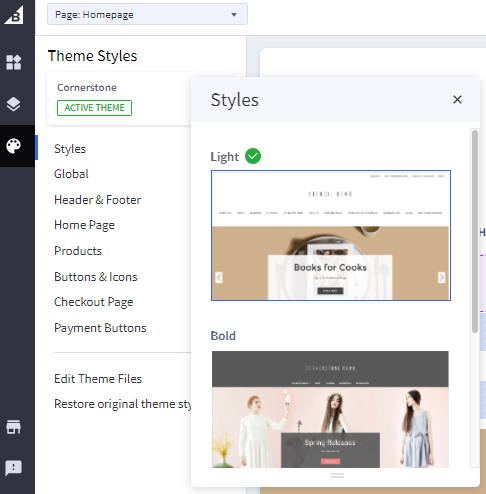Open Buttons & Icons settings
This screenshot has height=494, width=486.
pos(96,277)
